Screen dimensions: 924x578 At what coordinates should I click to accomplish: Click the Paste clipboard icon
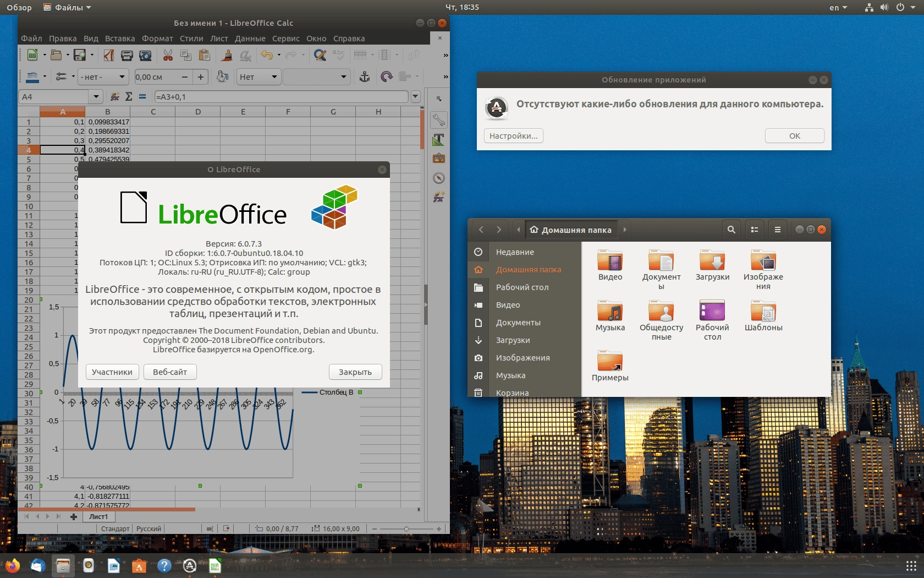coord(204,54)
